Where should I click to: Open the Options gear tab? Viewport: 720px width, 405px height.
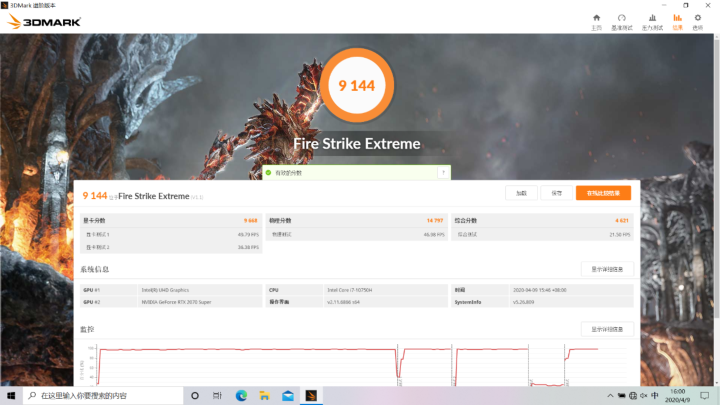(698, 22)
